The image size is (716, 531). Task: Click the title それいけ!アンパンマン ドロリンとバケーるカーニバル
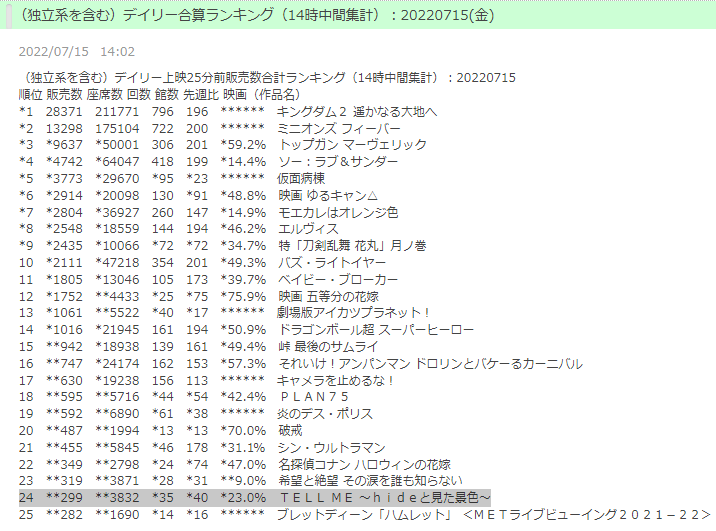(431, 363)
